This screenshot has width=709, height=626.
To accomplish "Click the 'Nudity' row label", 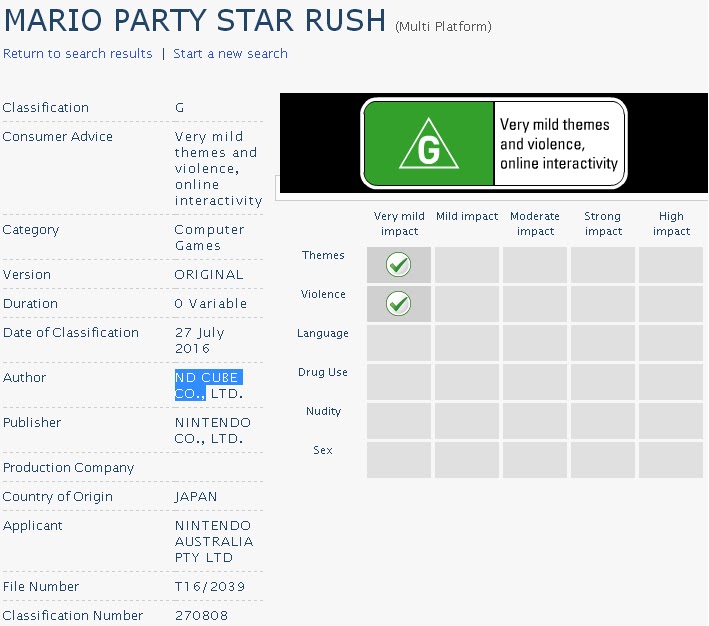I will click(323, 411).
